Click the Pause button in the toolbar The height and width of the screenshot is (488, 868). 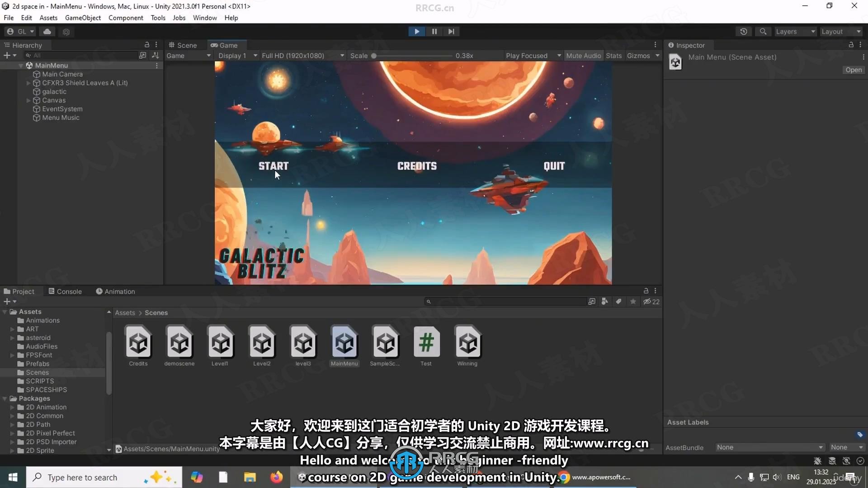coord(434,32)
